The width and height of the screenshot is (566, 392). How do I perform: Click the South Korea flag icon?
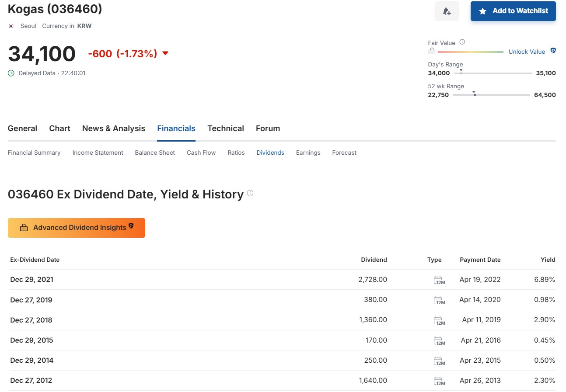tap(11, 26)
